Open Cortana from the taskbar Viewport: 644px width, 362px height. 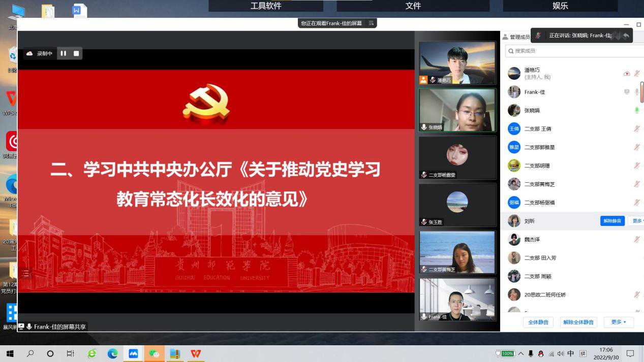point(50,353)
